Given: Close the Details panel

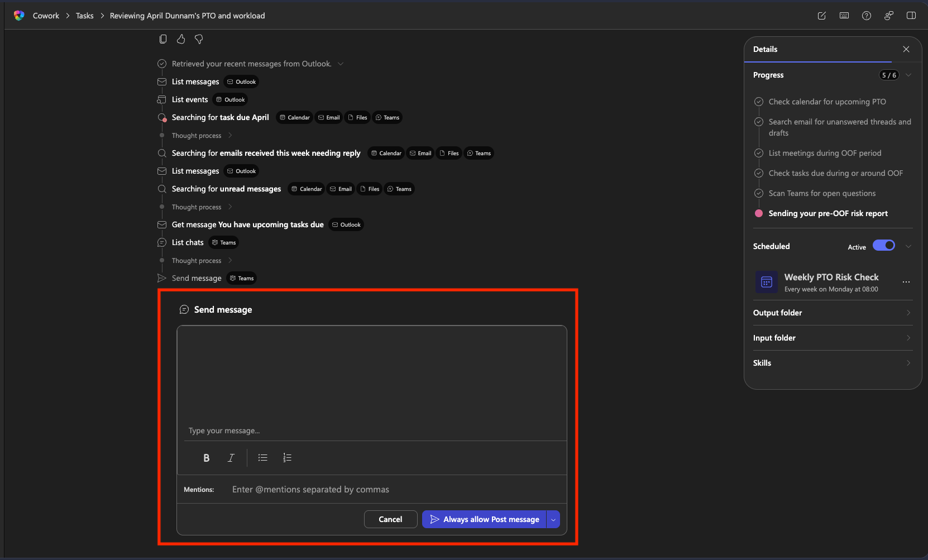Looking at the screenshot, I should (906, 49).
